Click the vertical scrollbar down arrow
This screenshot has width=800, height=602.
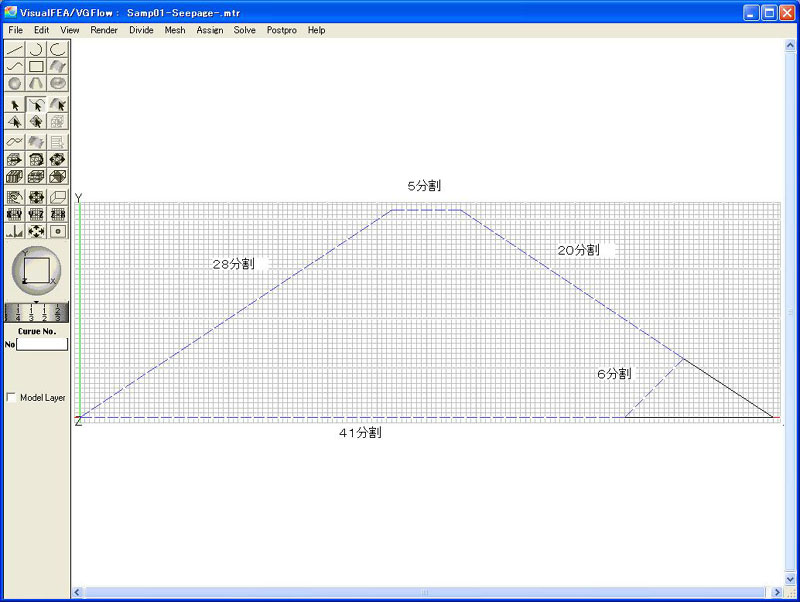pyautogui.click(x=790, y=580)
